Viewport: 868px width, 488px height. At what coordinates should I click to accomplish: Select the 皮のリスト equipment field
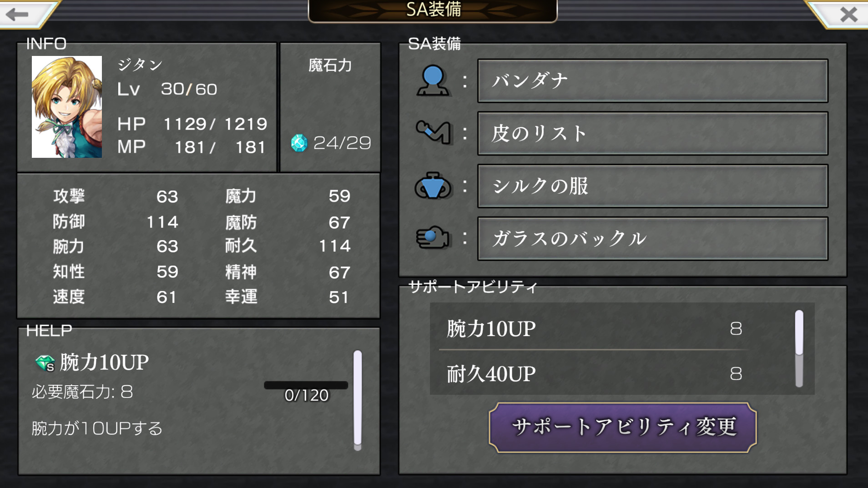click(x=652, y=133)
